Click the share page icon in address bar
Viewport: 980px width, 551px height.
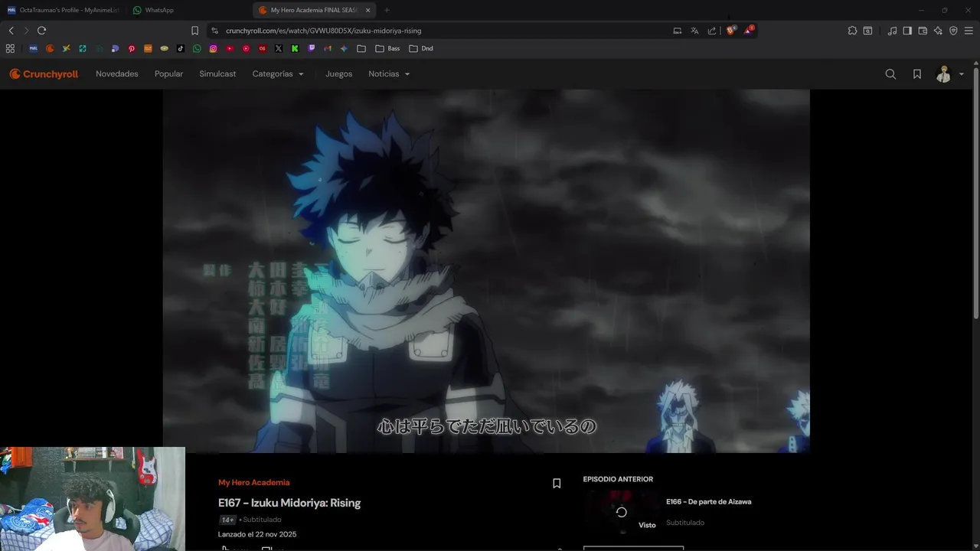712,31
